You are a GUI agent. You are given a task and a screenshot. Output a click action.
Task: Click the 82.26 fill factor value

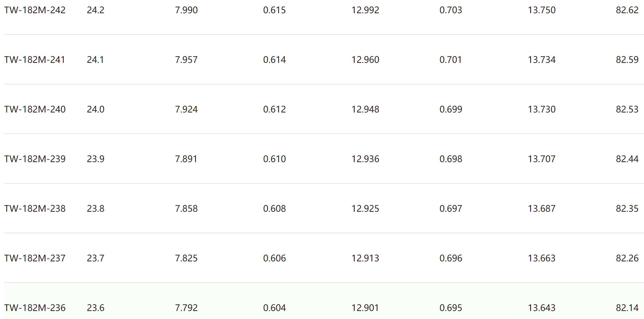click(x=627, y=258)
